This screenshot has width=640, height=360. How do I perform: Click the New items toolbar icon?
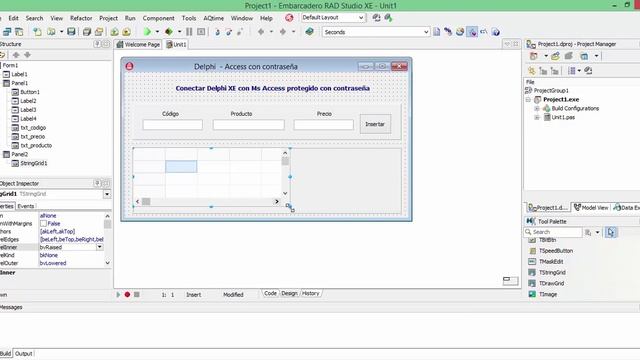pos(37,31)
